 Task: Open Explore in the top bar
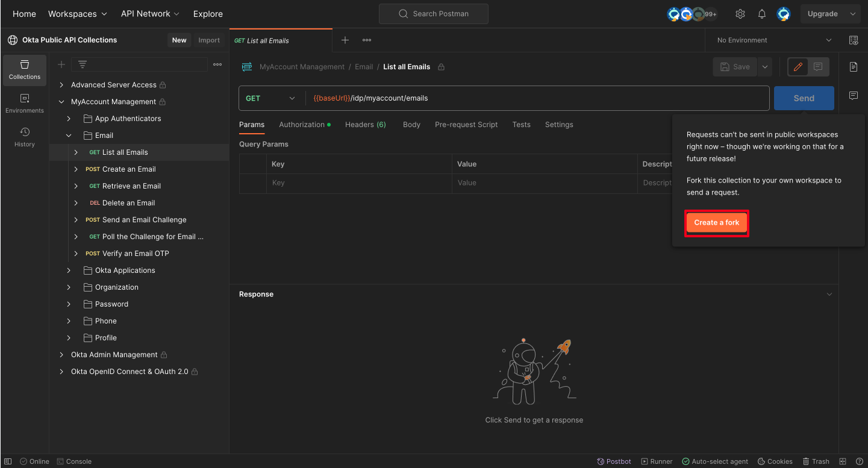click(x=208, y=14)
